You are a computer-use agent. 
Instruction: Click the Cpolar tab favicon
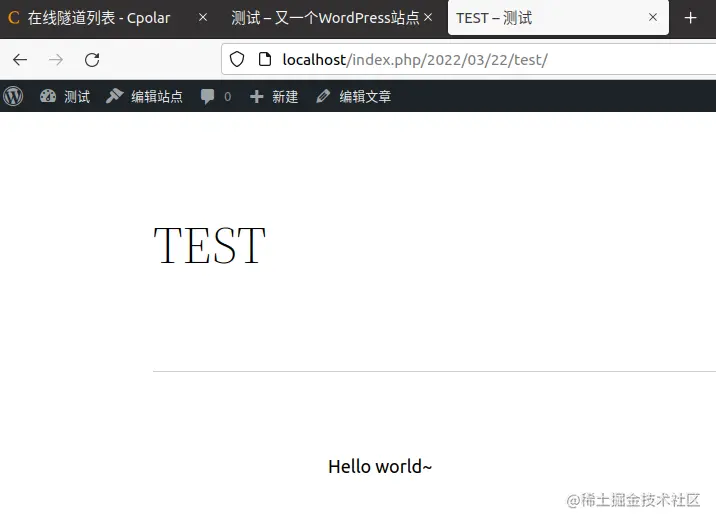tap(14, 18)
